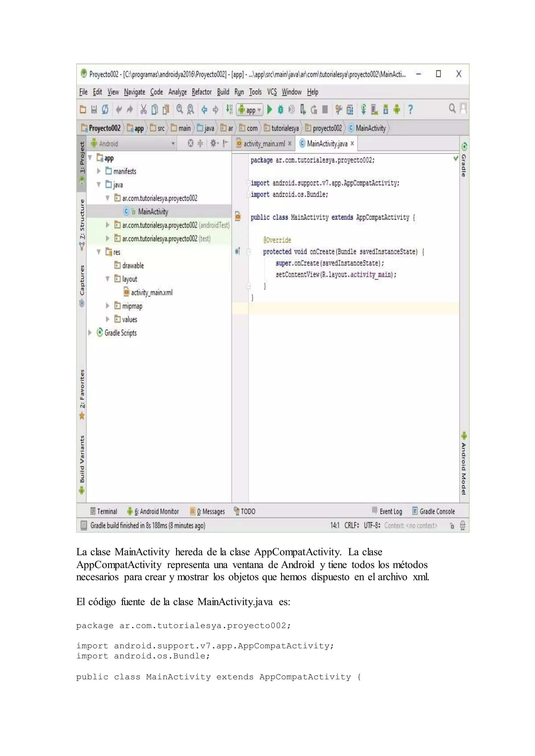Image resolution: width=535 pixels, height=756 pixels.
Task: Open the AVD Manager icon
Action: [x=375, y=109]
